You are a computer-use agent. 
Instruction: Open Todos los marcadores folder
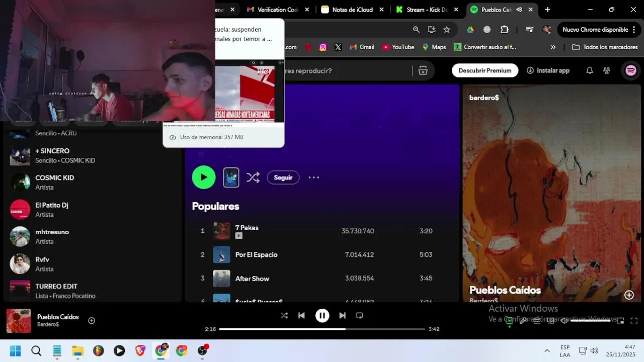pos(605,47)
